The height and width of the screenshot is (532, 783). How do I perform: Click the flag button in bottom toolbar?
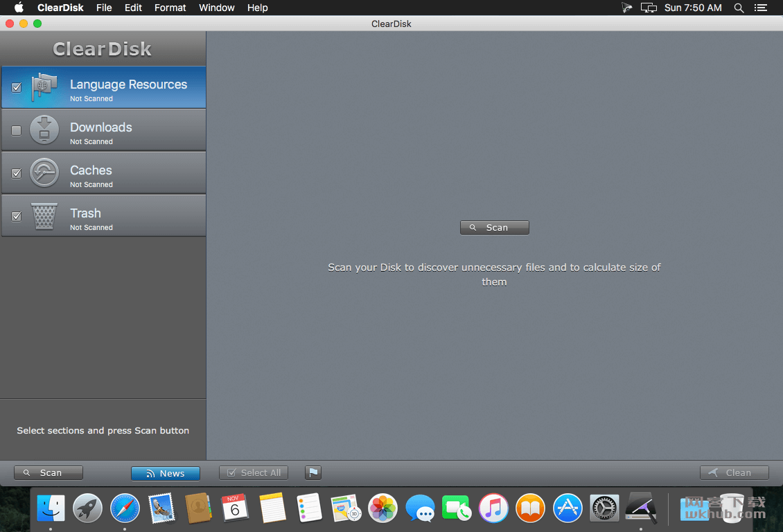pyautogui.click(x=313, y=472)
